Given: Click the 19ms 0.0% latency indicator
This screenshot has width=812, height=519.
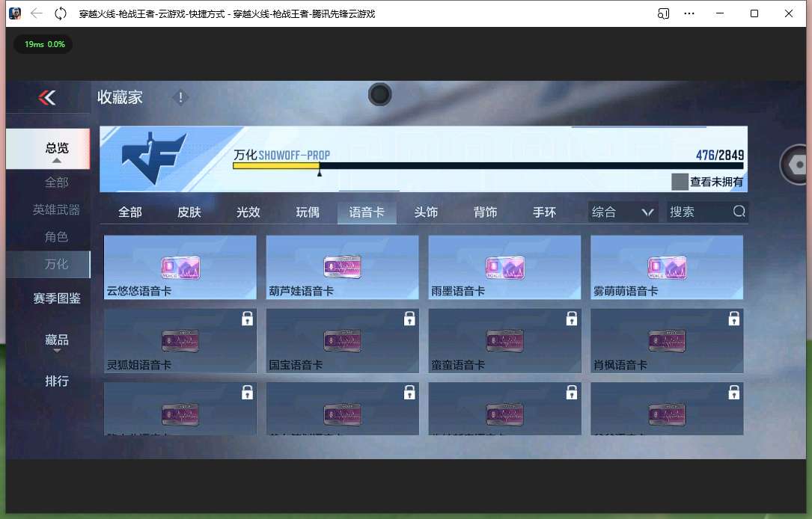Looking at the screenshot, I should (x=43, y=45).
